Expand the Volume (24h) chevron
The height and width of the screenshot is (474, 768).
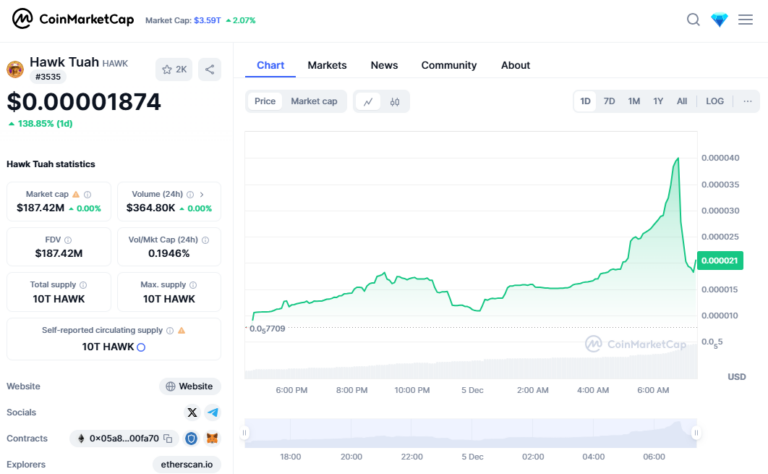click(x=202, y=194)
